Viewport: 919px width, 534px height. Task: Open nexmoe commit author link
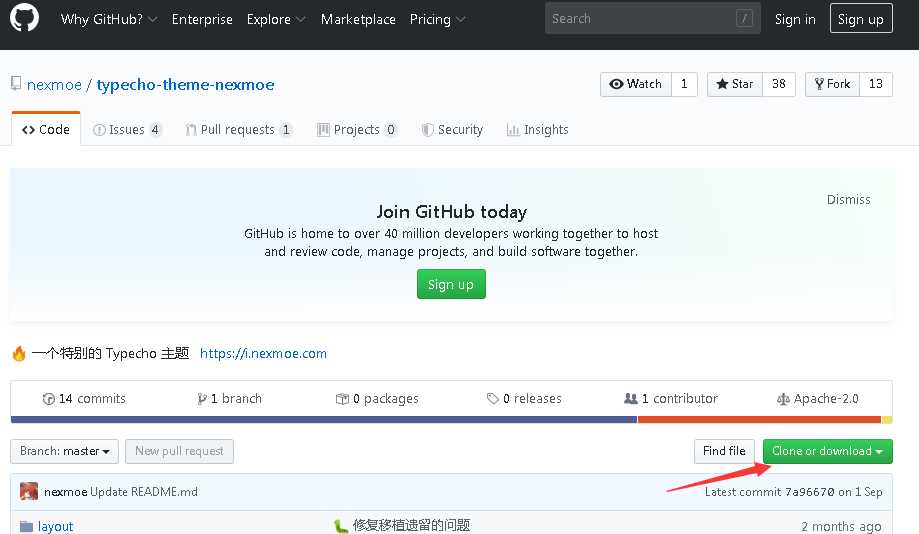point(66,492)
